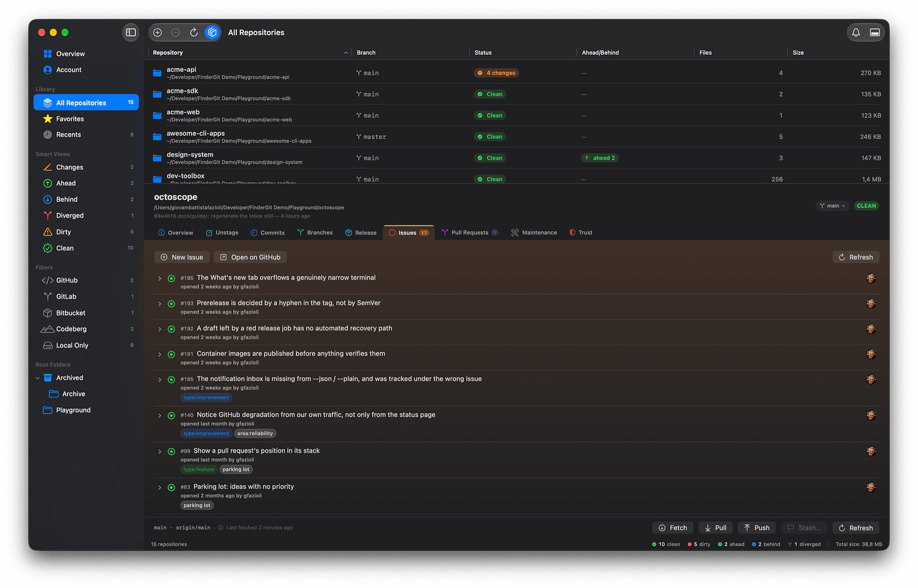The image size is (918, 588).
Task: Expand issue #195 using its chevron
Action: coord(160,278)
